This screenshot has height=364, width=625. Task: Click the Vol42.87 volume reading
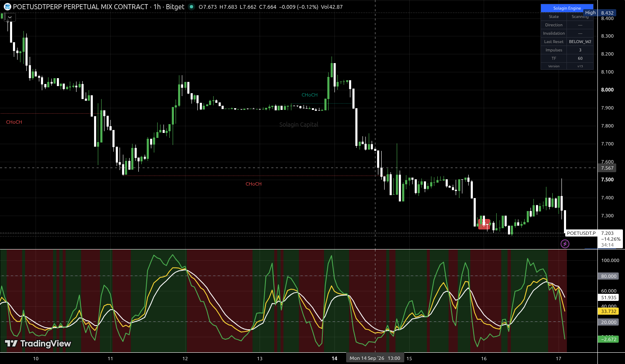[332, 7]
